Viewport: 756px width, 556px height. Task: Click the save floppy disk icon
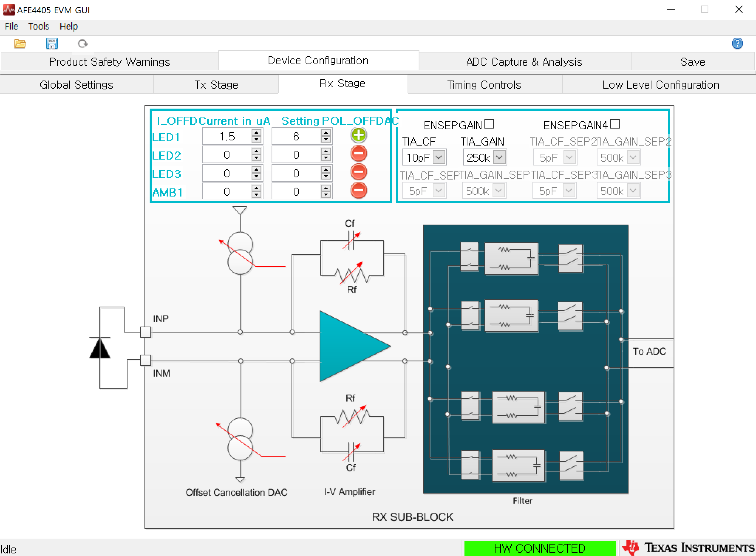(52, 44)
